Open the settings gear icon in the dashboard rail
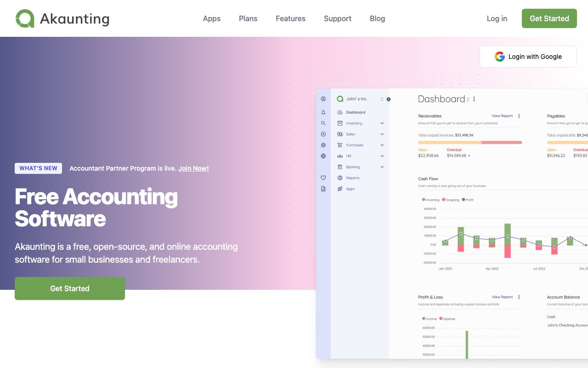This screenshot has width=588, height=368. pos(323,145)
